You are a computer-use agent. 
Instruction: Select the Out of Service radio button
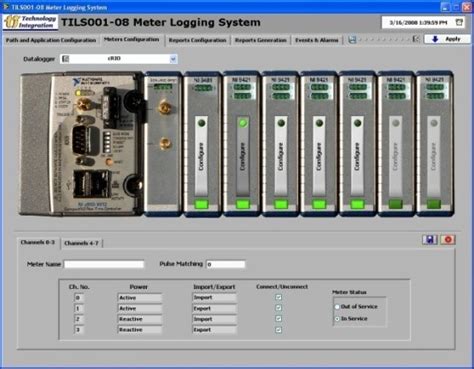coord(337,307)
